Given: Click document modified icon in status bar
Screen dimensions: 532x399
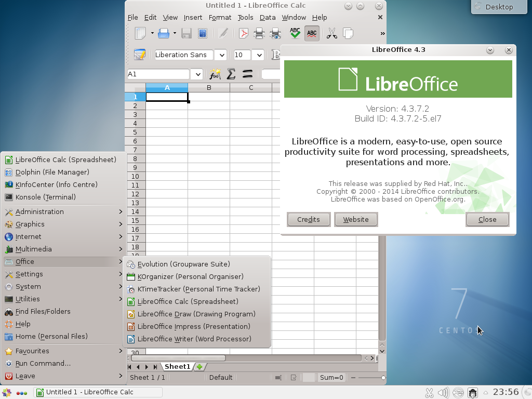Looking at the screenshot, I should click(x=294, y=378).
